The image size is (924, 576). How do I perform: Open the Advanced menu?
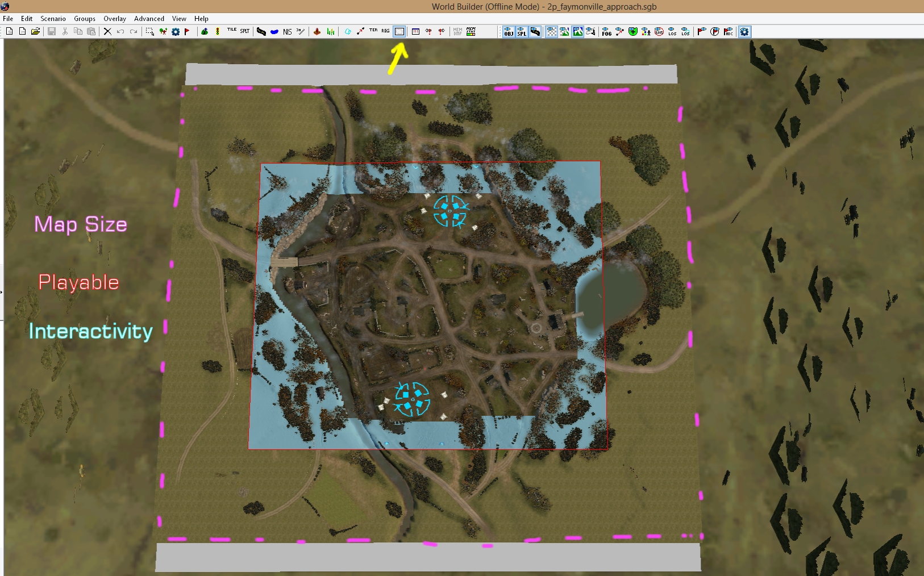coord(149,19)
